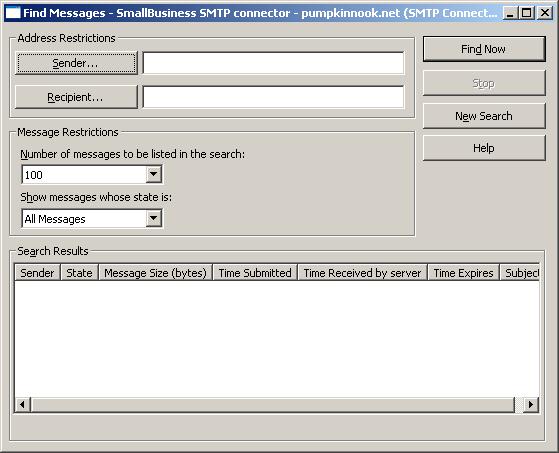The image size is (559, 453).
Task: Click the results scrollbar right arrow
Action: coord(531,405)
